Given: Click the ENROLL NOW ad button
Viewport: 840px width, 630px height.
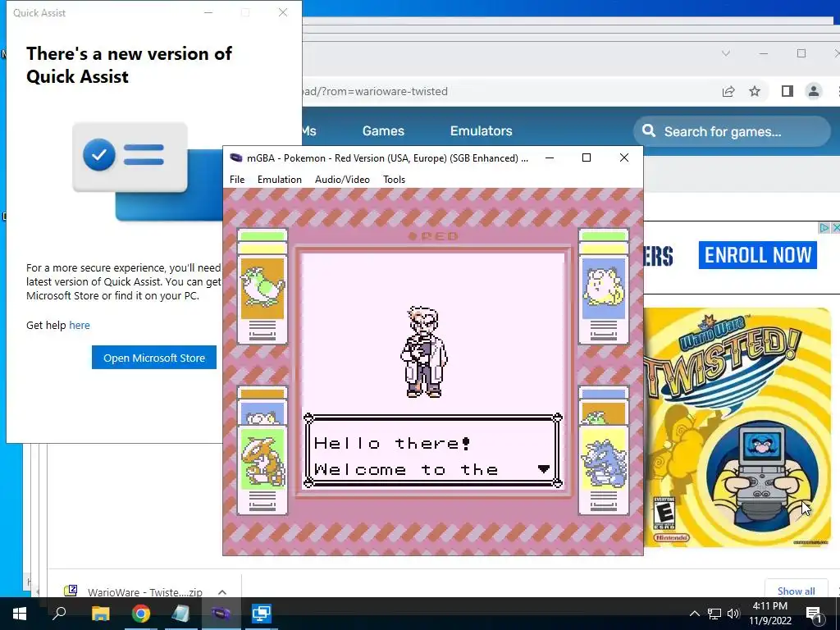Looking at the screenshot, I should 757,255.
